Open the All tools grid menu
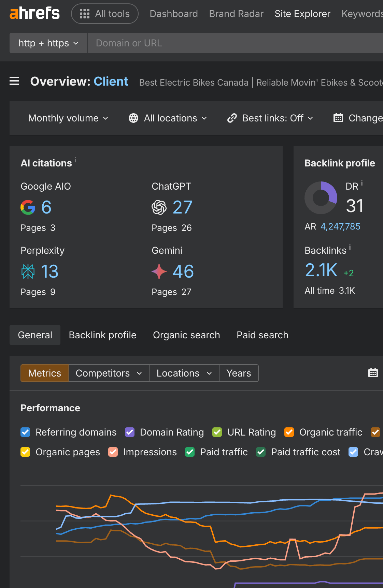This screenshot has height=588, width=383. click(x=105, y=14)
